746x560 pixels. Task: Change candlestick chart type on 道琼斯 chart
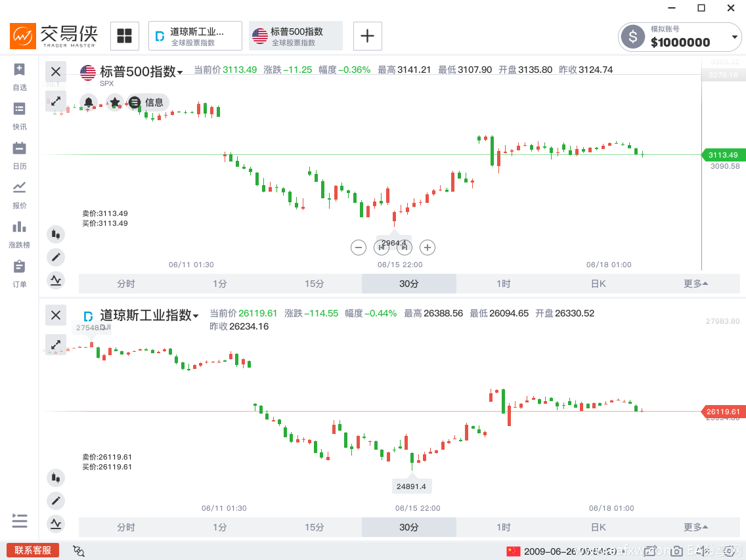coord(56,478)
